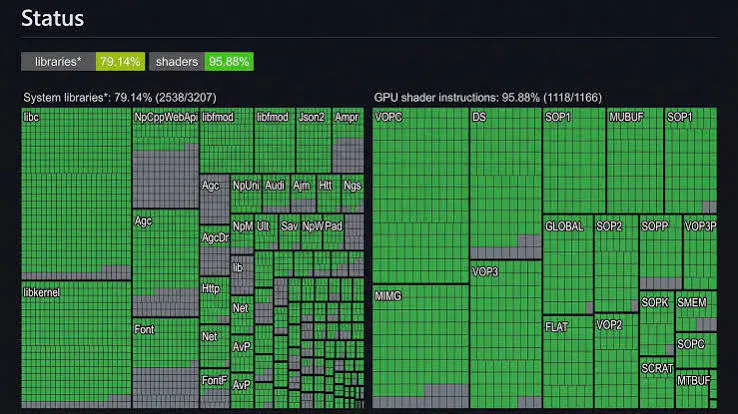Choose the Ult library block
738x414 pixels.
266,232
